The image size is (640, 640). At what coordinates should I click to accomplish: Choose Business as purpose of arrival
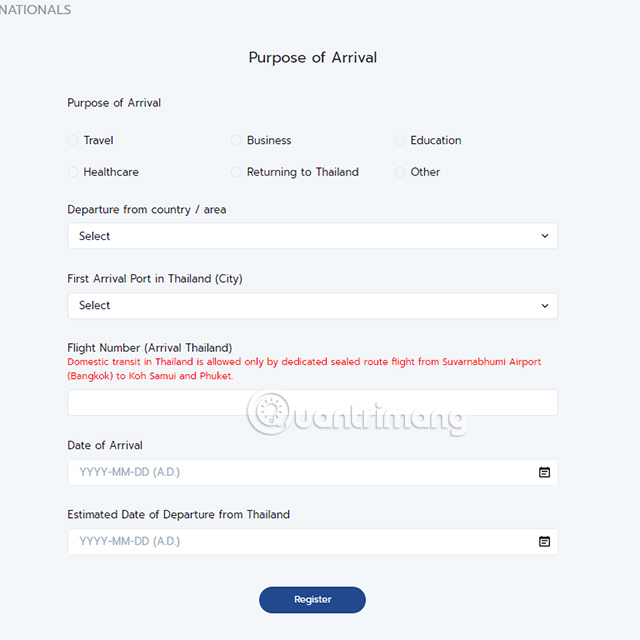237,141
